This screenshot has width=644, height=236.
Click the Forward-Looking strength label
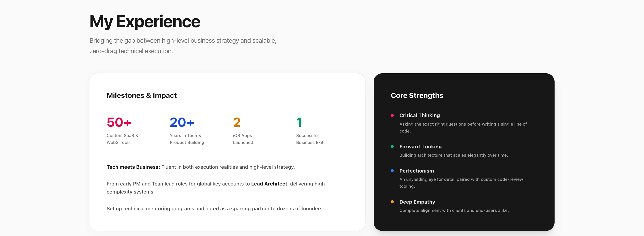point(420,147)
